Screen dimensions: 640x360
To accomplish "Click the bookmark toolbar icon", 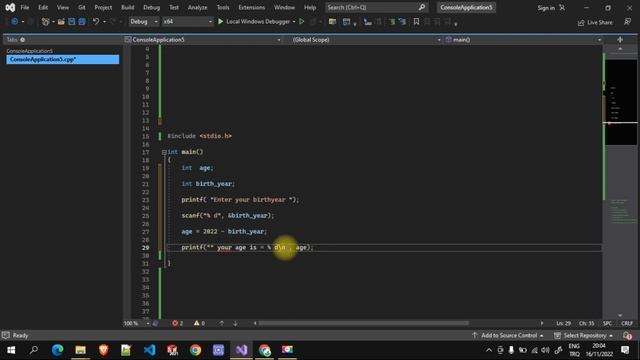I will (x=416, y=22).
